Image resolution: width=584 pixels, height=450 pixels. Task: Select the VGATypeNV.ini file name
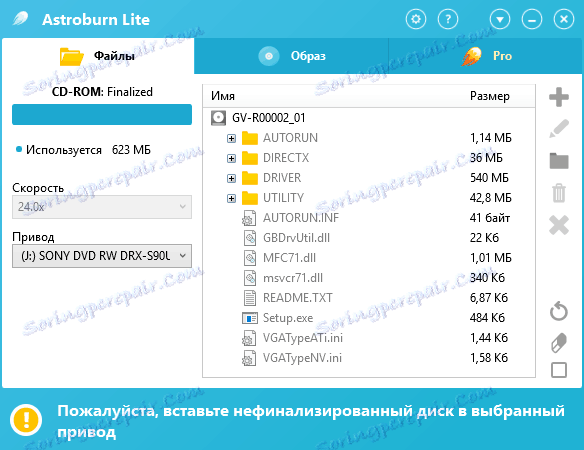[x=302, y=358]
